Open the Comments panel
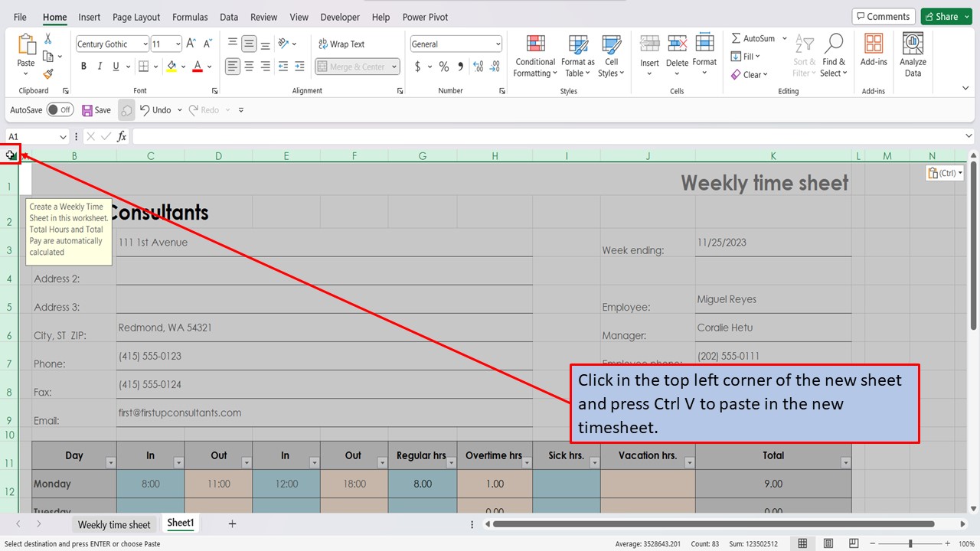980x551 pixels. point(884,15)
